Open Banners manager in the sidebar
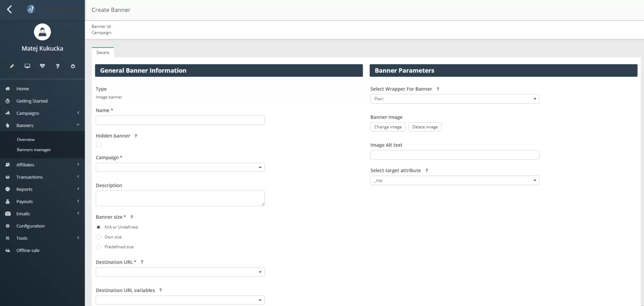Image resolution: width=644 pixels, height=306 pixels. pyautogui.click(x=34, y=150)
